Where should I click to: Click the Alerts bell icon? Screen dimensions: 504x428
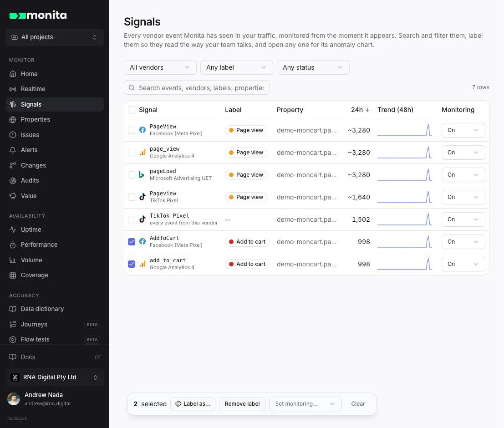pyautogui.click(x=13, y=150)
